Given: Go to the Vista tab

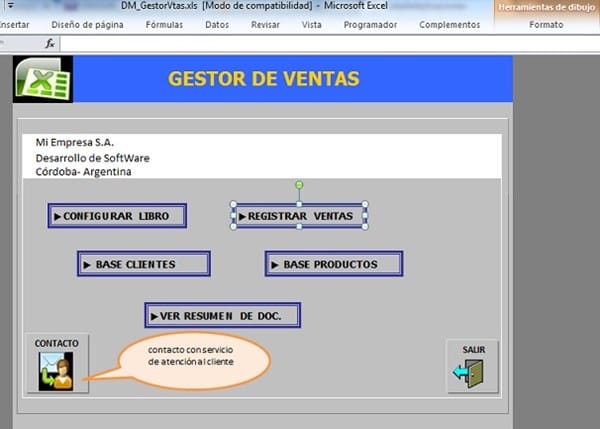Looking at the screenshot, I should pyautogui.click(x=311, y=24).
